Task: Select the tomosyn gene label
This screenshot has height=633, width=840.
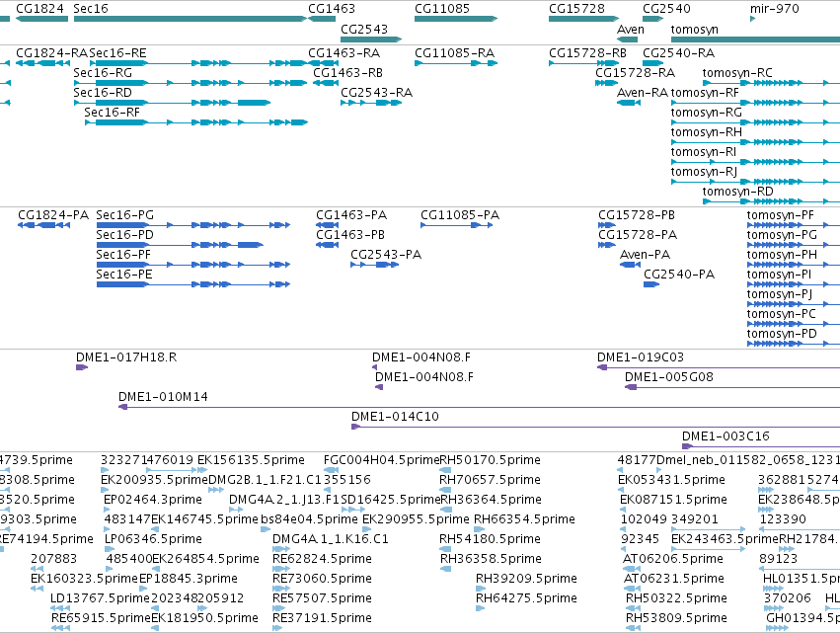Action: click(694, 29)
